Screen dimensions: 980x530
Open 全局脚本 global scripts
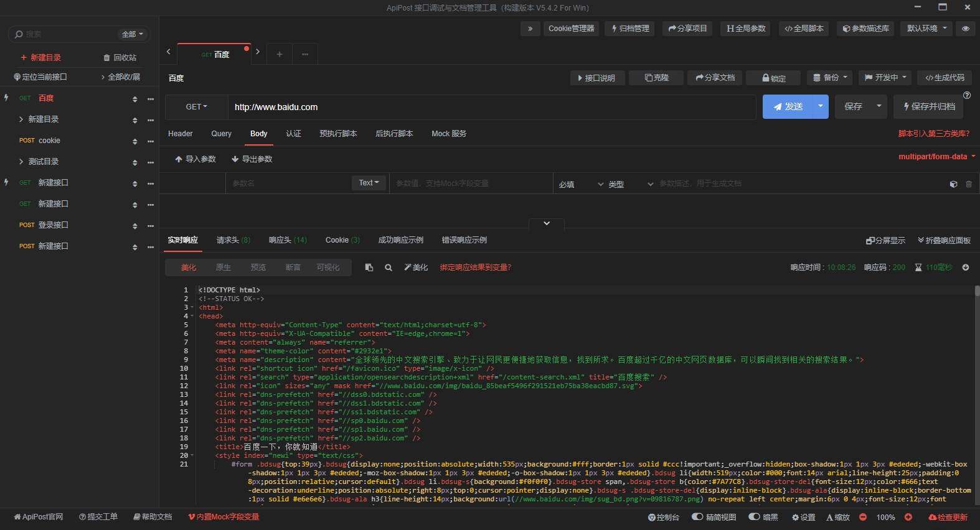tap(804, 29)
